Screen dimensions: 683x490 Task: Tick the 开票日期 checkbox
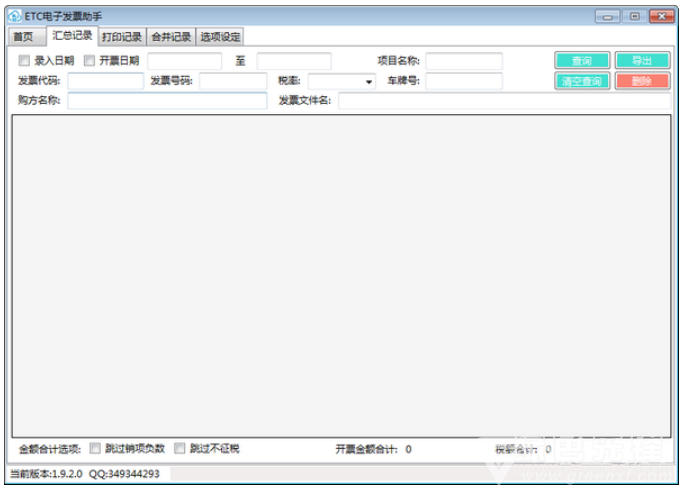pos(89,60)
